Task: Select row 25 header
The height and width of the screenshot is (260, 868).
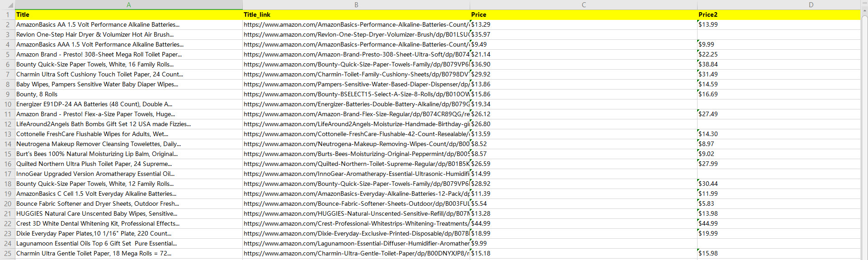Action: tap(7, 253)
